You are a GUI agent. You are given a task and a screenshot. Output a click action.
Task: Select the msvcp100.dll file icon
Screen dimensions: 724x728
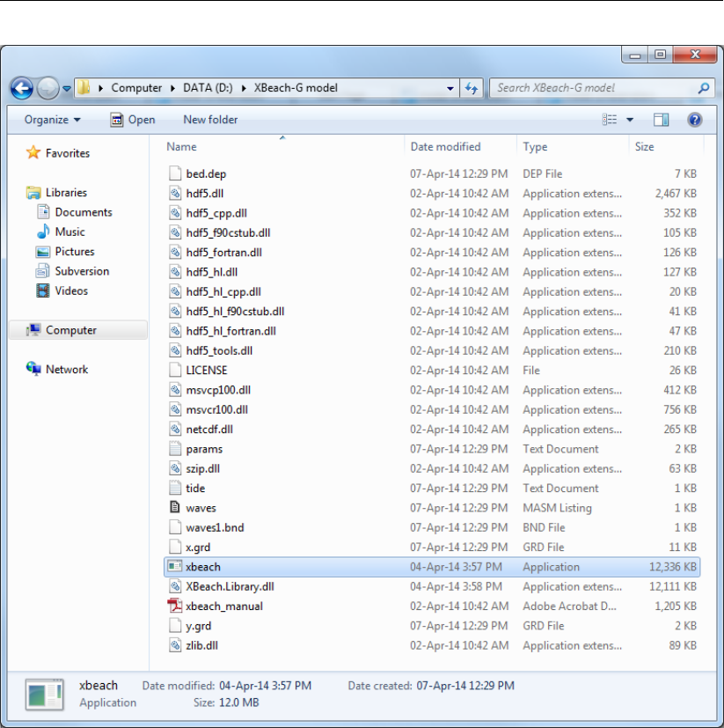tap(175, 390)
